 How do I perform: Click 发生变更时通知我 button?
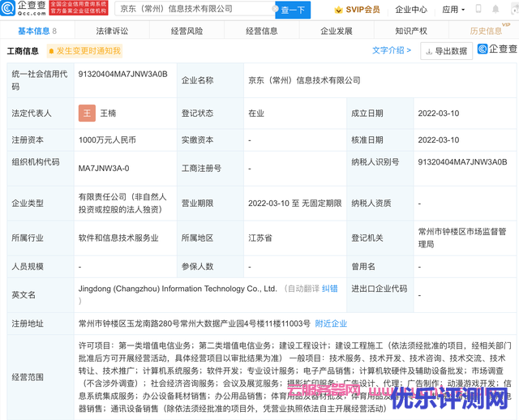[84, 51]
